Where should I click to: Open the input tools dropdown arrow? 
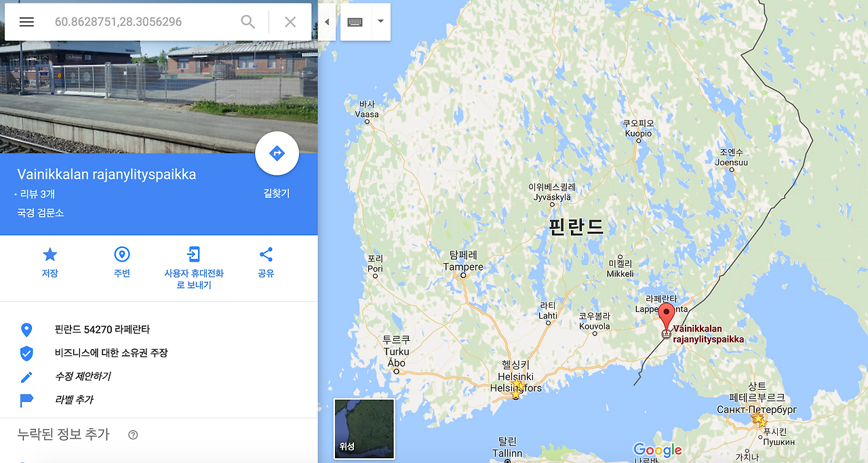(380, 22)
